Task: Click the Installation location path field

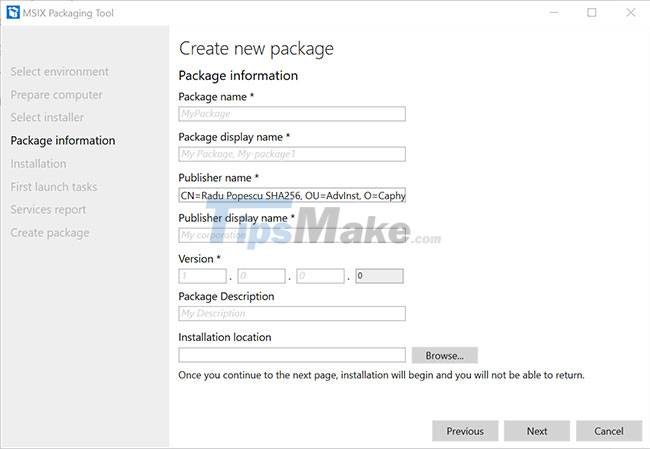Action: 292,355
